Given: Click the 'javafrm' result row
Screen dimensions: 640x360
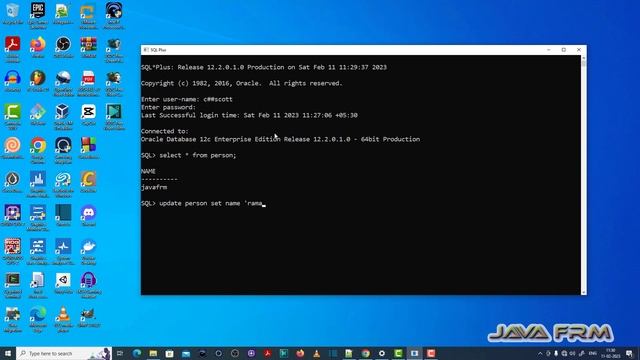Looking at the screenshot, I should [154, 187].
